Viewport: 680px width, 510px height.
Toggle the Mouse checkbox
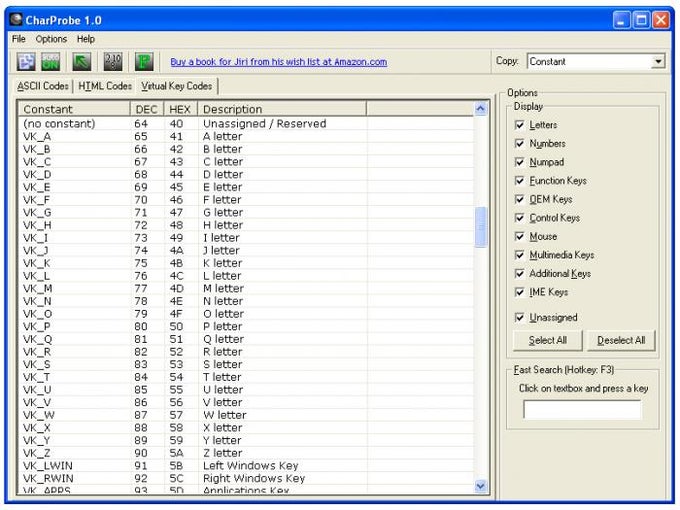(x=519, y=236)
